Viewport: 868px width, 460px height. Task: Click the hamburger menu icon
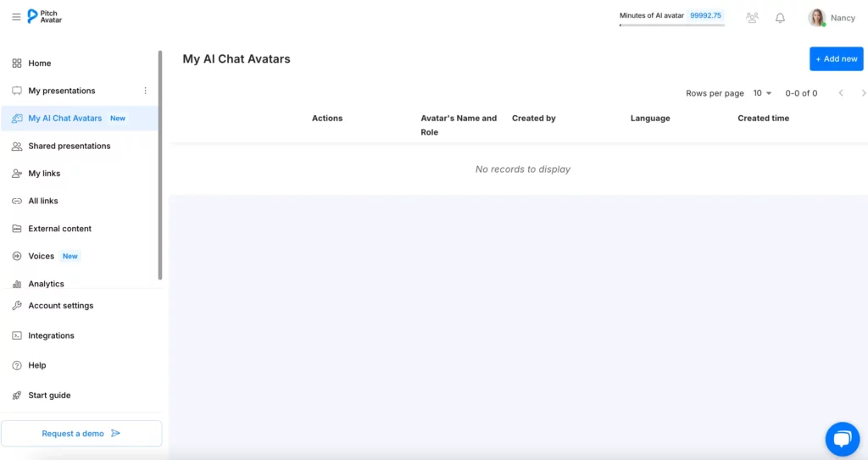click(x=16, y=17)
